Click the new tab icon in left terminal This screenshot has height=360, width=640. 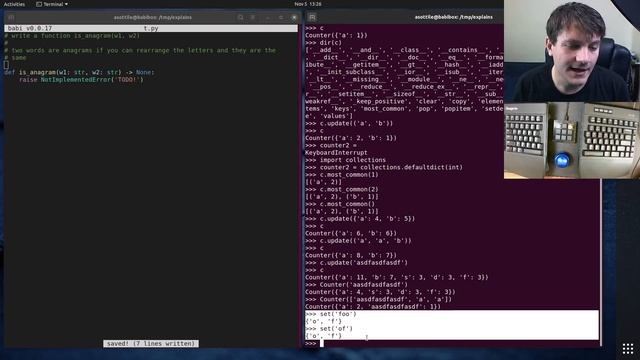(x=11, y=18)
